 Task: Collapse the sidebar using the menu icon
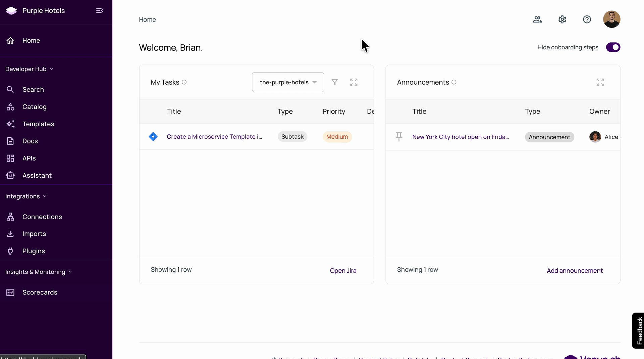[x=100, y=11]
